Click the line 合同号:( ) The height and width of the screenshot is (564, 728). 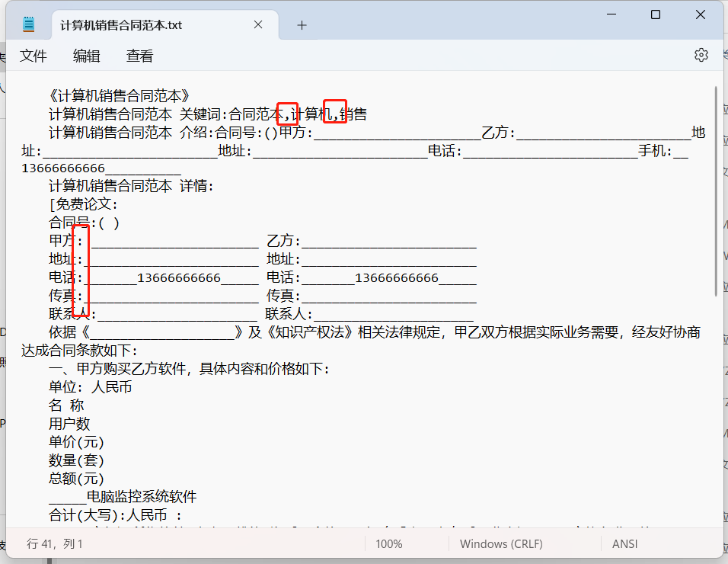click(x=84, y=223)
